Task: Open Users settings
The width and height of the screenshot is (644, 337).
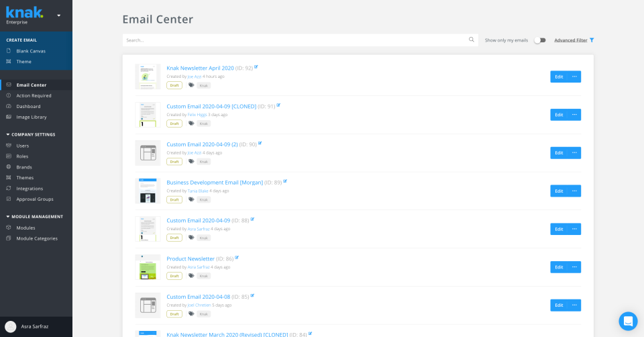Action: click(x=23, y=146)
